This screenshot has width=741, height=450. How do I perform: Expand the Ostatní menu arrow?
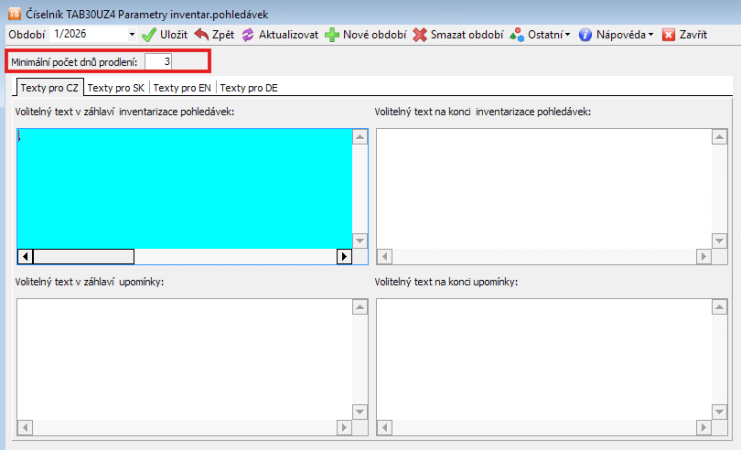click(567, 35)
